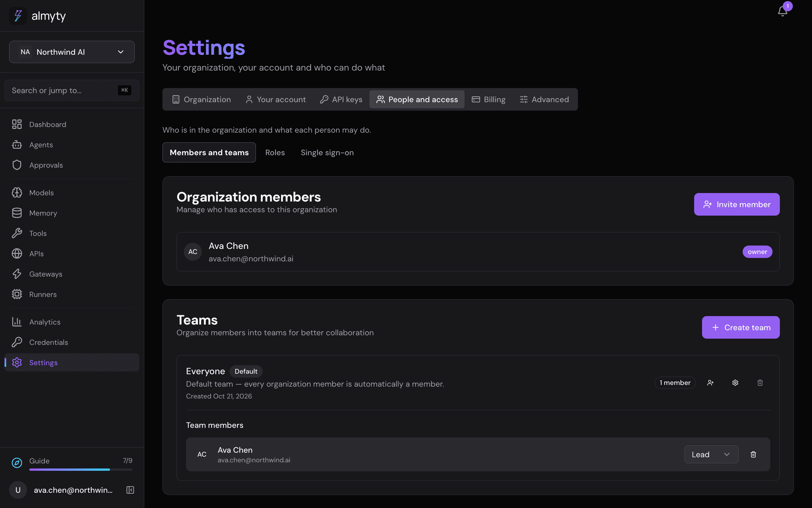Switch to the Your account tab
This screenshot has width=812, height=508.
point(275,99)
